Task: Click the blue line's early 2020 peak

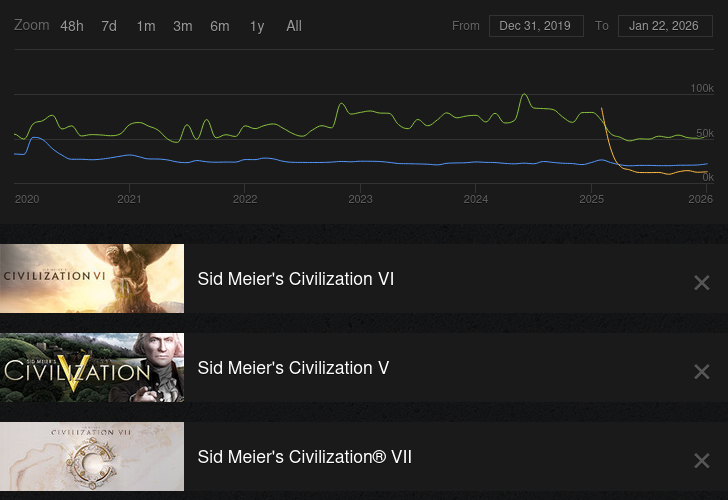Action: coord(34,137)
